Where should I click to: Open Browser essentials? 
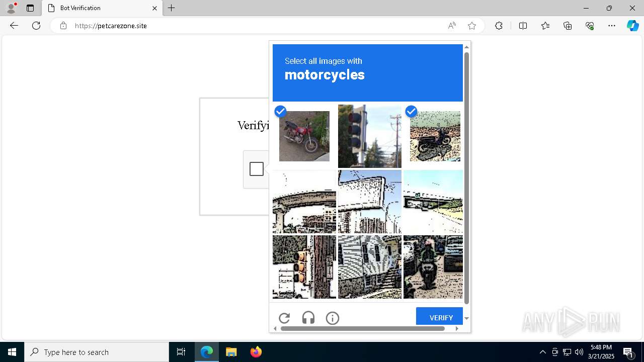pyautogui.click(x=590, y=26)
